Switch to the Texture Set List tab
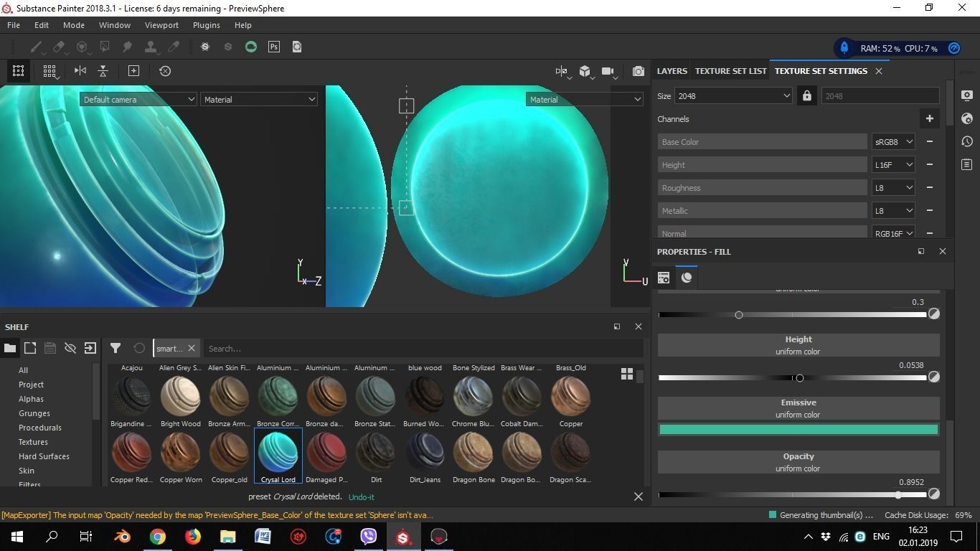 pos(730,70)
